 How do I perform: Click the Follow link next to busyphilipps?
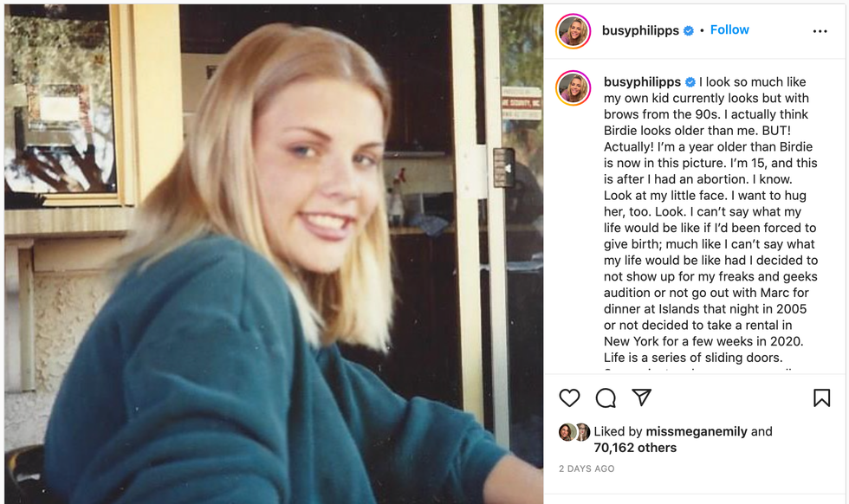(x=729, y=29)
